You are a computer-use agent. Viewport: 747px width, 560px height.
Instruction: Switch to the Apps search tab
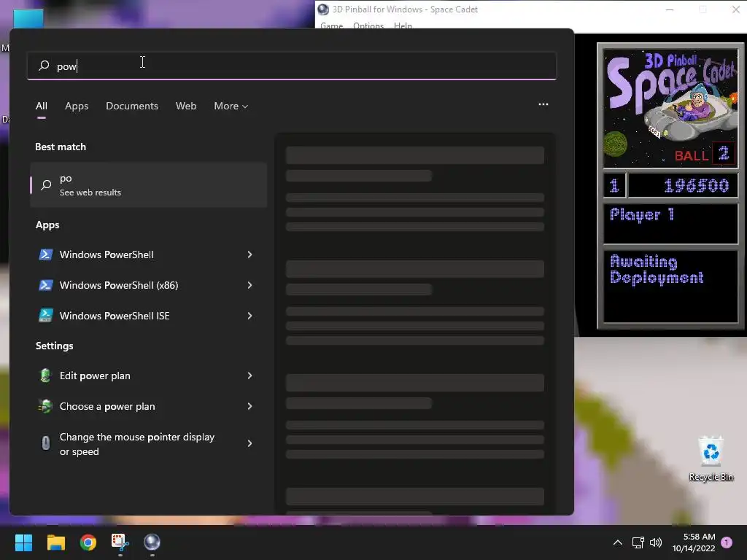pos(77,106)
